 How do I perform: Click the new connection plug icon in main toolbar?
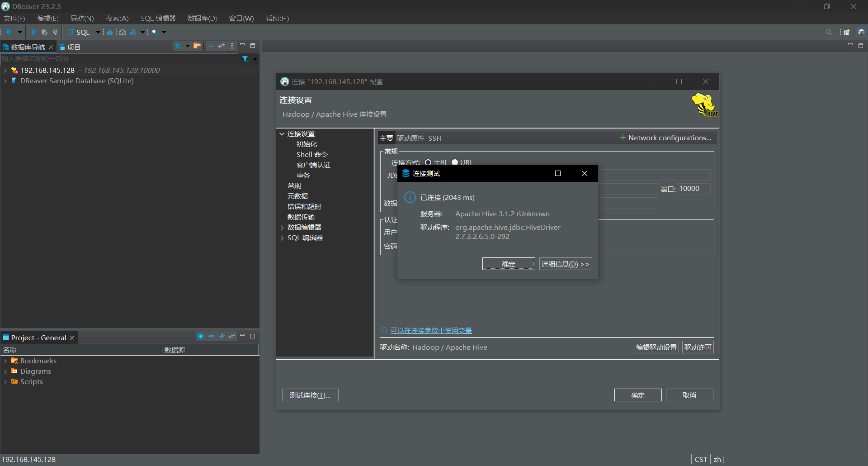click(9, 32)
